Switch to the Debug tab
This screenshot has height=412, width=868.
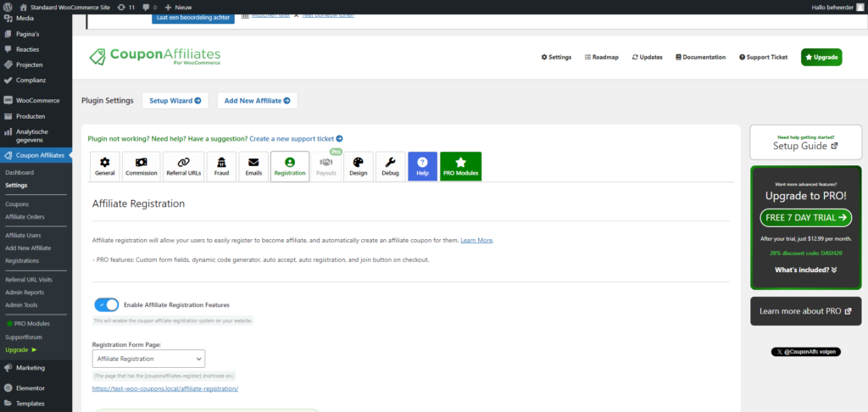(390, 167)
